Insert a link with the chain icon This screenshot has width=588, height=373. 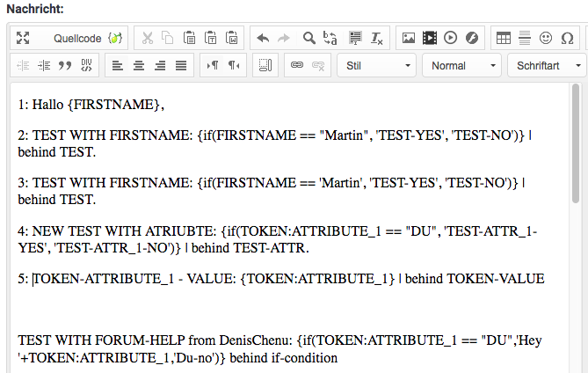tap(297, 65)
